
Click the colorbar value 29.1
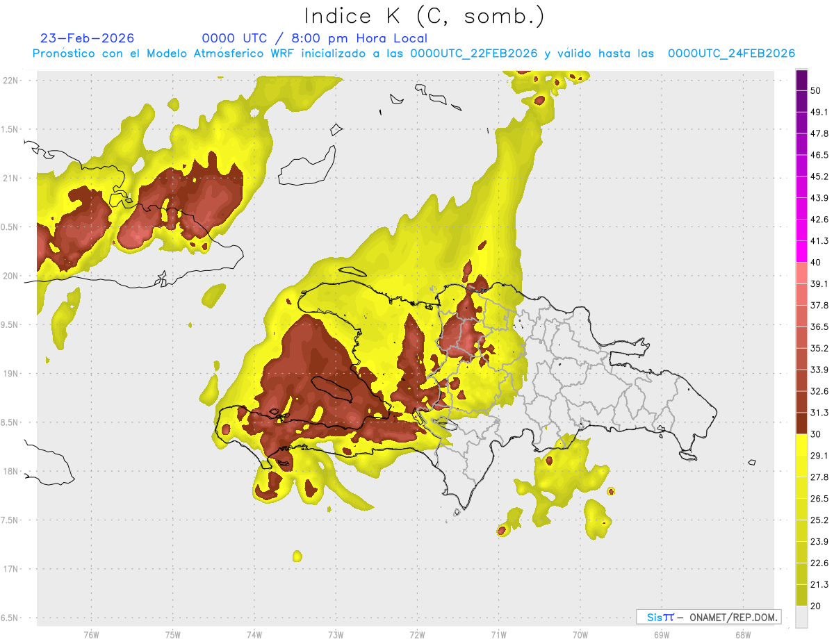pyautogui.click(x=820, y=456)
